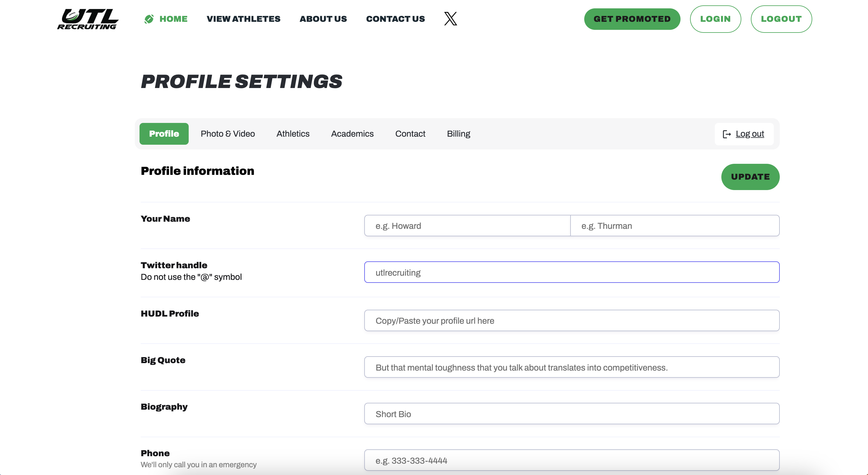This screenshot has width=868, height=475.
Task: Click the Profile information heading
Action: 197,171
